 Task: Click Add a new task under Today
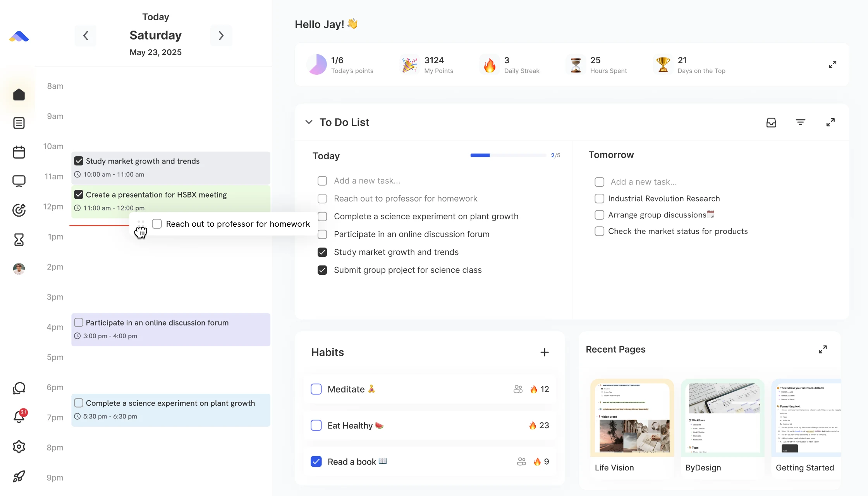(x=367, y=181)
